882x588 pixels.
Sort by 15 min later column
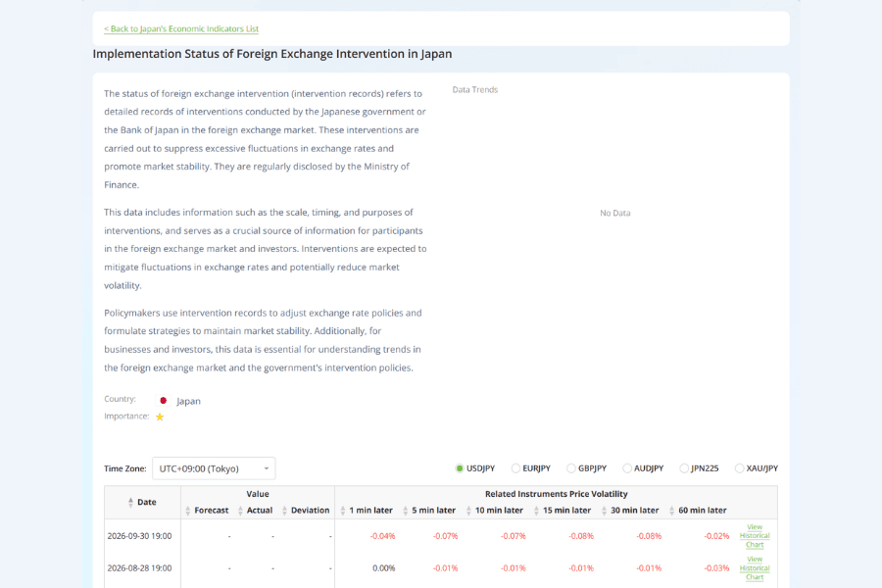coord(563,511)
